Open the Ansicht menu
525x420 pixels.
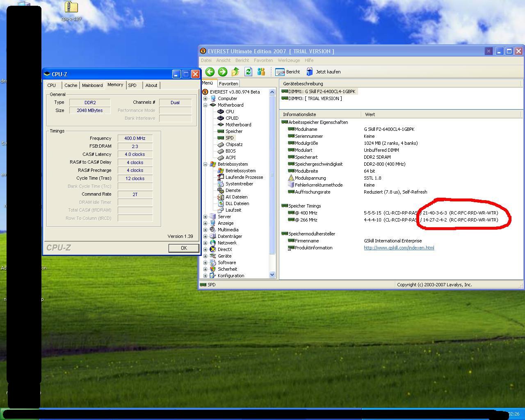[x=223, y=60]
